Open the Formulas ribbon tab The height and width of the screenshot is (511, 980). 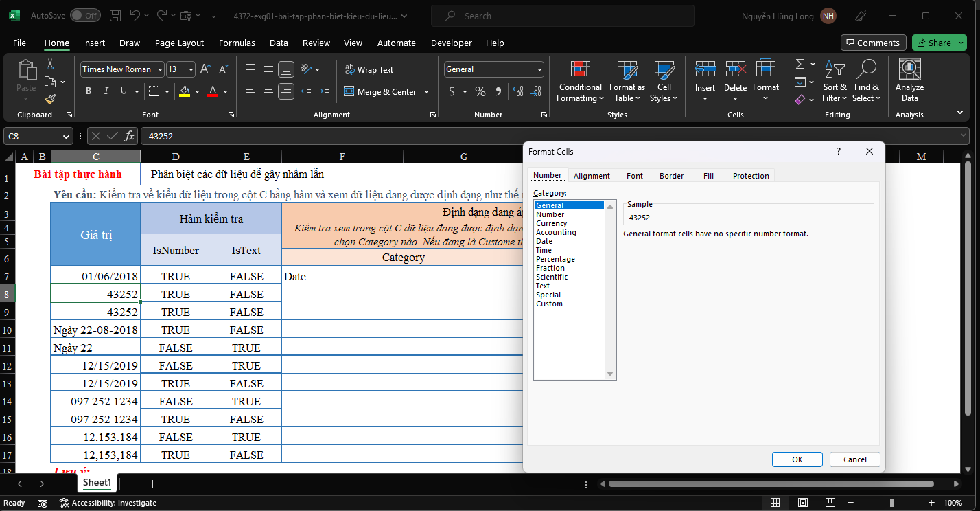237,43
